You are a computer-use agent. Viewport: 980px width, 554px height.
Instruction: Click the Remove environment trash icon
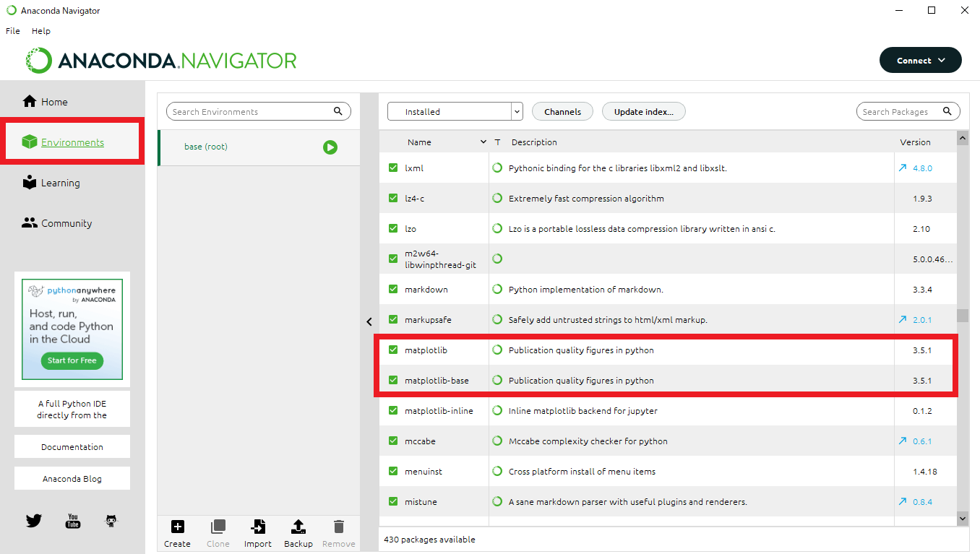click(x=339, y=527)
